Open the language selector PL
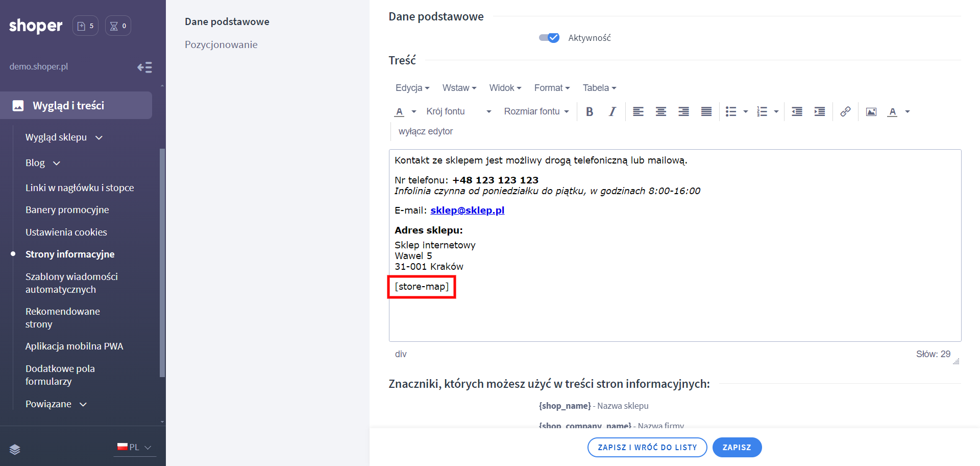 [135, 448]
